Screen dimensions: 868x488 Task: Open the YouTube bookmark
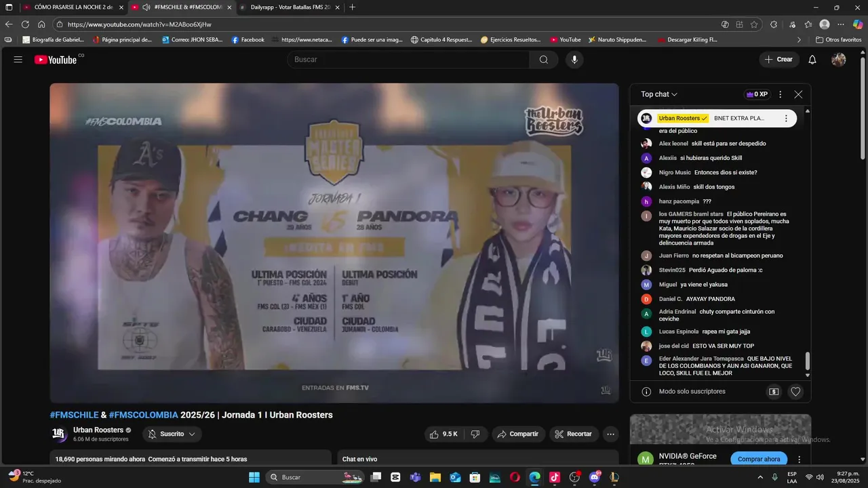pos(566,40)
